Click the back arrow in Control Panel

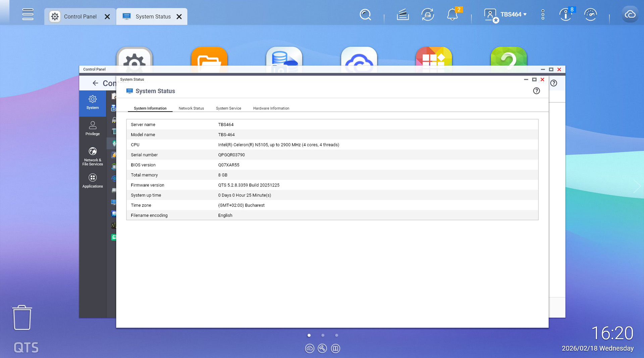[95, 83]
